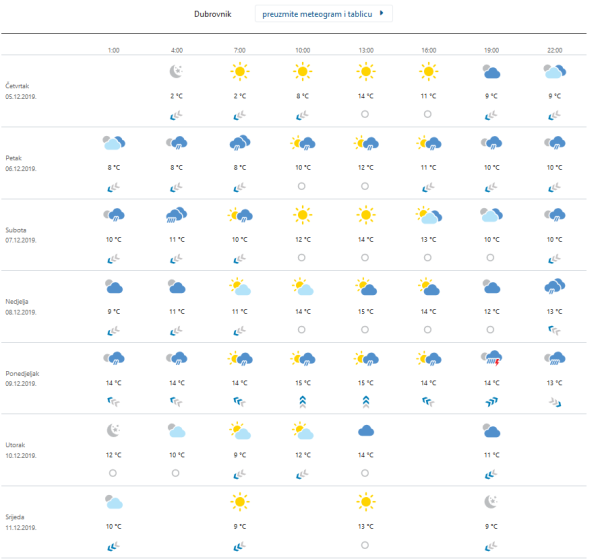The height and width of the screenshot is (559, 600).
Task: Click the plain cloud icon on Utorak at 13:00
Action: pos(365,431)
